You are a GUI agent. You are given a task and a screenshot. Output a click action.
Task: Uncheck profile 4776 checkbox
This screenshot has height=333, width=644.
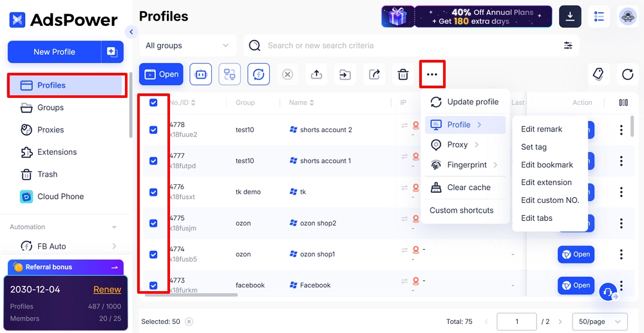(153, 192)
